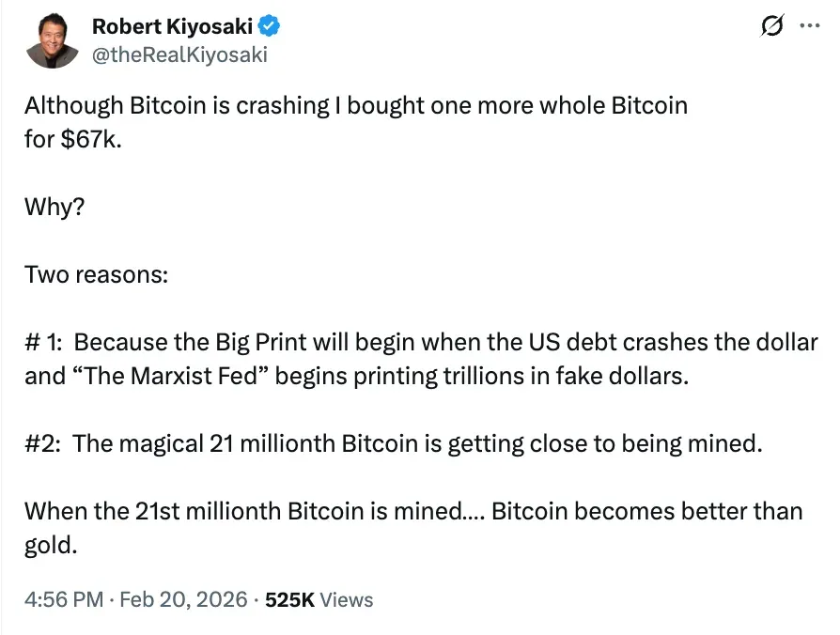Click "Bitcoin becomes better than" text
840x635 pixels.
647,511
